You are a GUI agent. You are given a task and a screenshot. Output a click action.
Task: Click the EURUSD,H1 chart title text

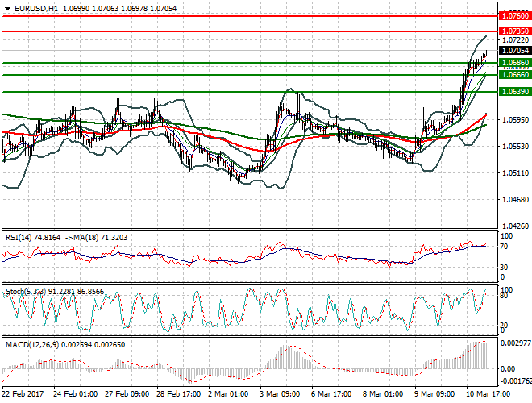(x=36, y=9)
